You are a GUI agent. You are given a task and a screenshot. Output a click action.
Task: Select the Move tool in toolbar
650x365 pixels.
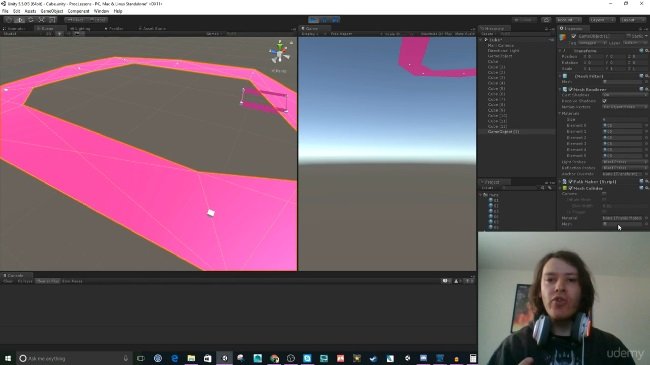[20, 20]
